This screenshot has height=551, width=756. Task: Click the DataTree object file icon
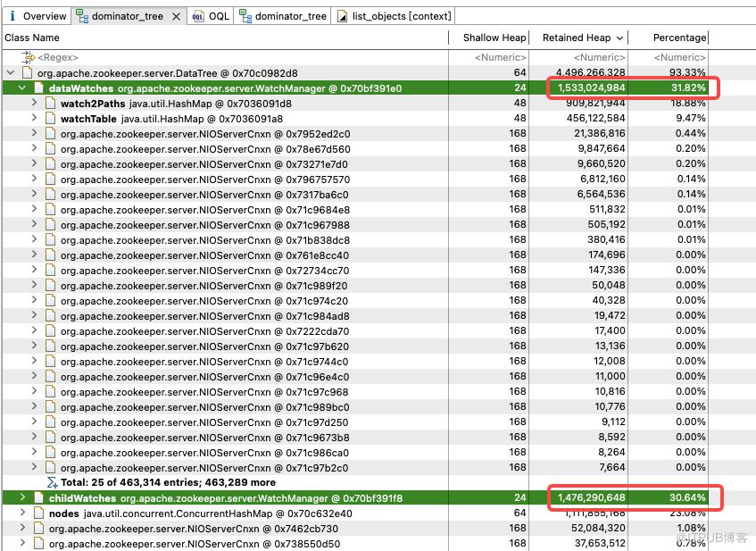pos(28,73)
